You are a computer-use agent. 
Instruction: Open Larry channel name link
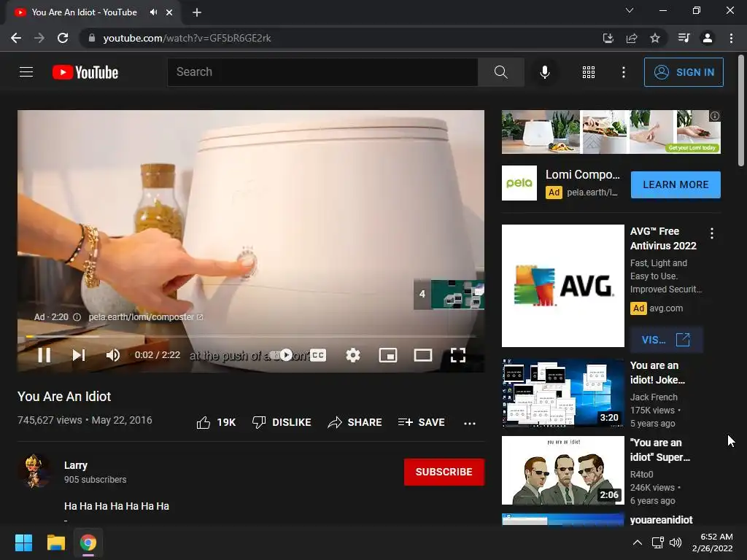pyautogui.click(x=76, y=465)
